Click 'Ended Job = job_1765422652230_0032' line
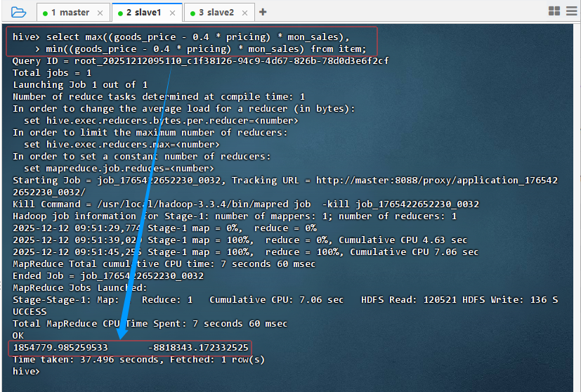Screen dimensions: 581x392 [107, 275]
